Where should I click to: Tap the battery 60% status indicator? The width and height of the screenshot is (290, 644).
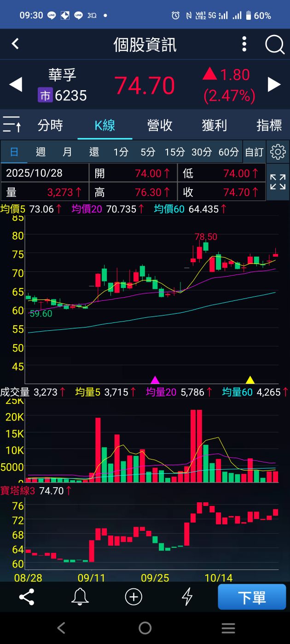(258, 16)
